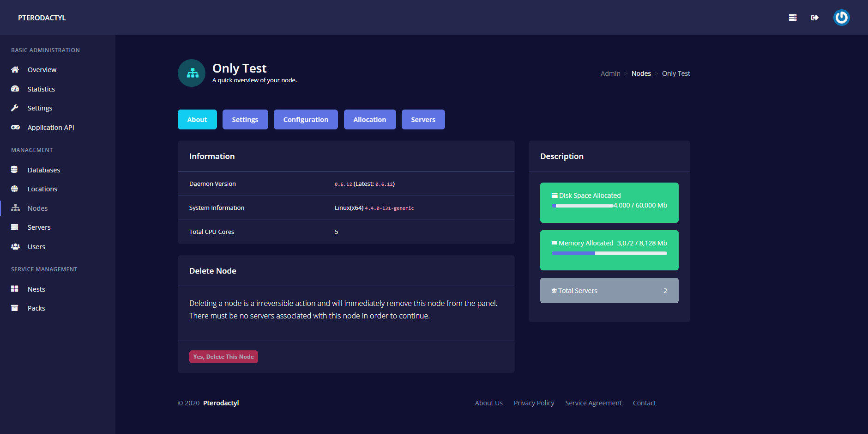Click the kernel text 4.4.0-131-generic
This screenshot has width=868, height=434.
tap(389, 208)
